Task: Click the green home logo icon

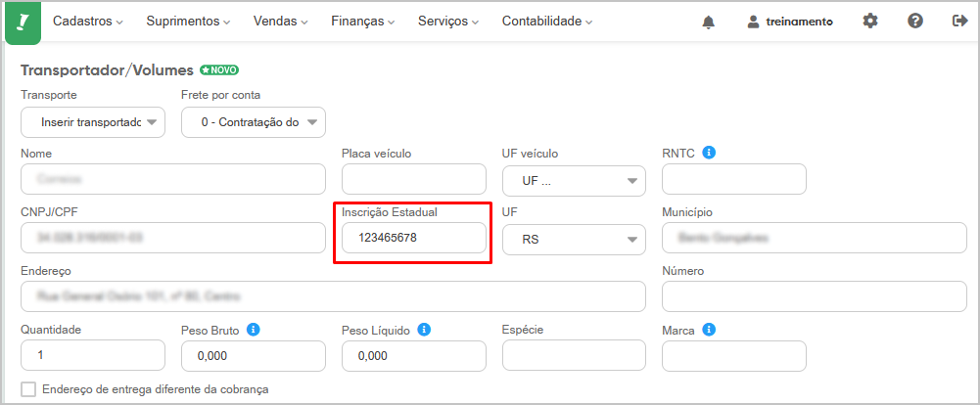Action: point(23,23)
